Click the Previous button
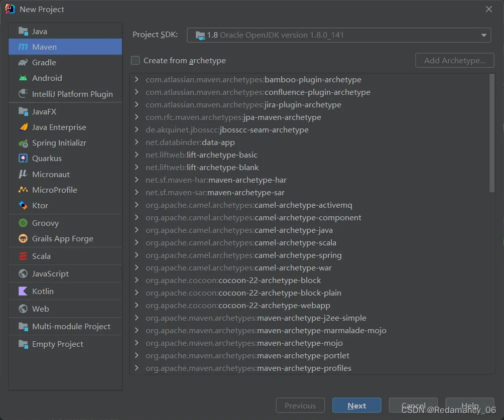The height and width of the screenshot is (420, 504). pyautogui.click(x=300, y=405)
